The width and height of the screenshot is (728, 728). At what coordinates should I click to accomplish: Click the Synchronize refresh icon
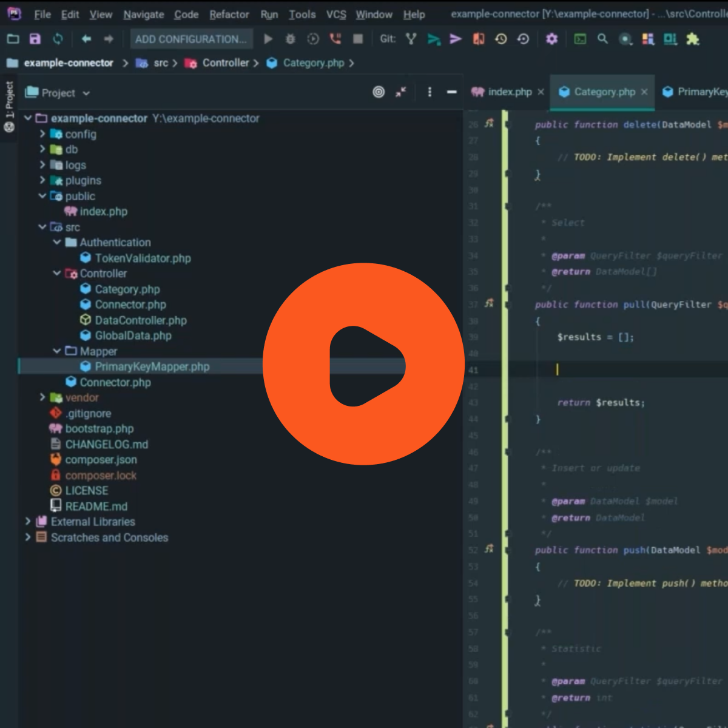58,39
